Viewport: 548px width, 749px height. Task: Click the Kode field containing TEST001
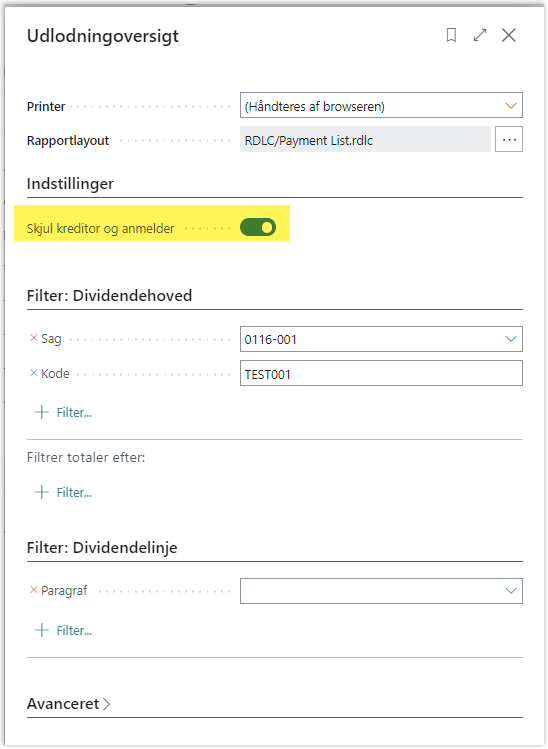[381, 374]
